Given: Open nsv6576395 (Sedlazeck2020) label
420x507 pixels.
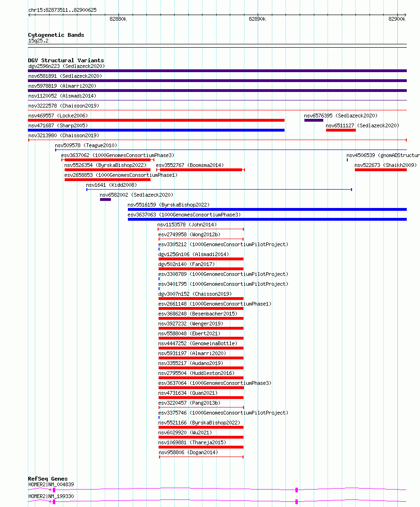Looking at the screenshot, I should pos(341,116).
